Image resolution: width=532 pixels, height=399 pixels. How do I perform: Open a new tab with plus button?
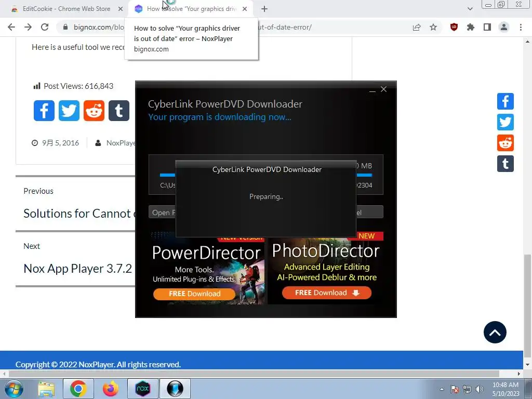tap(264, 9)
